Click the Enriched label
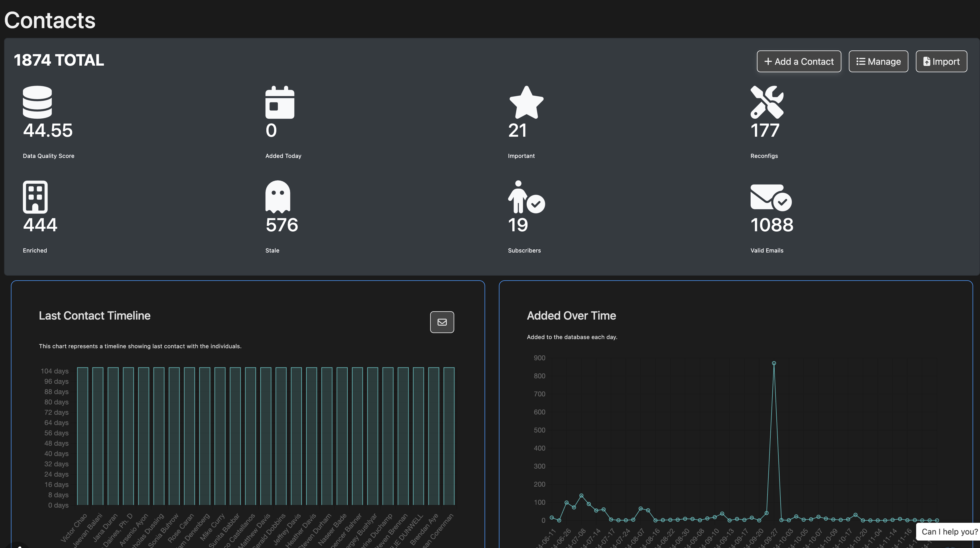The image size is (980, 548). (35, 250)
